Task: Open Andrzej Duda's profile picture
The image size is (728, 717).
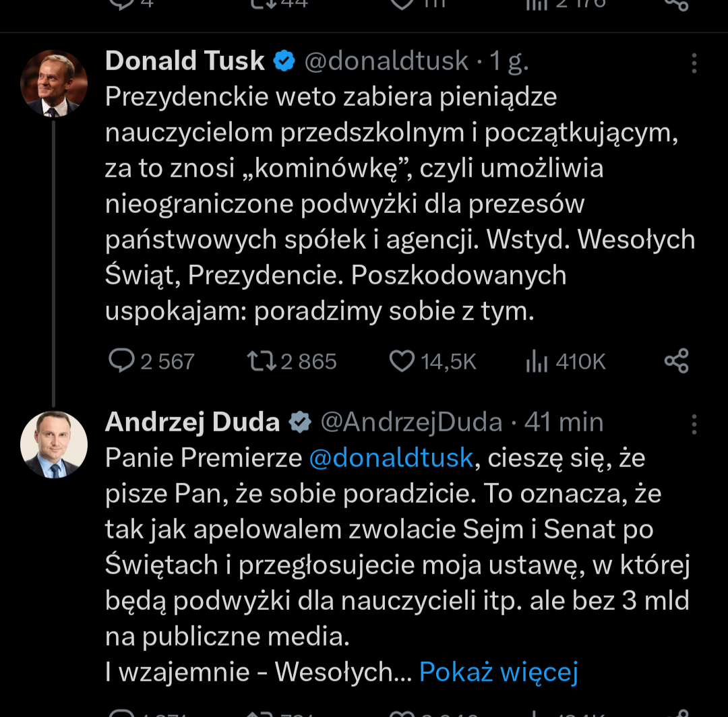Action: [54, 445]
